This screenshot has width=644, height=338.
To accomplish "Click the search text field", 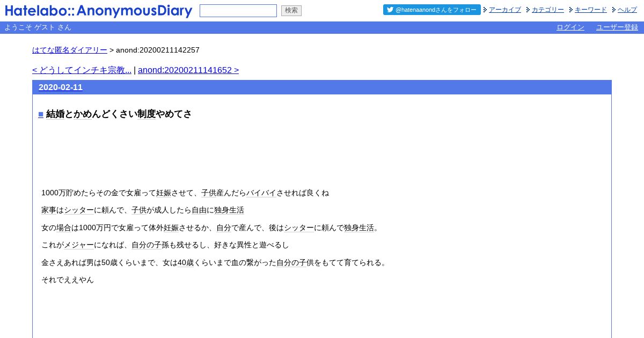I will pyautogui.click(x=238, y=11).
